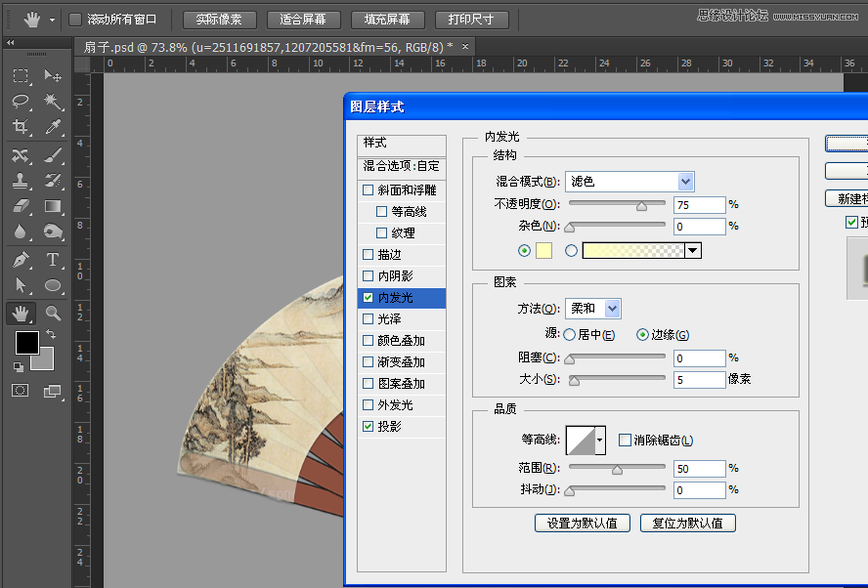The height and width of the screenshot is (588, 868).
Task: Enable the 斜面和浮雕 layer style
Action: click(368, 189)
